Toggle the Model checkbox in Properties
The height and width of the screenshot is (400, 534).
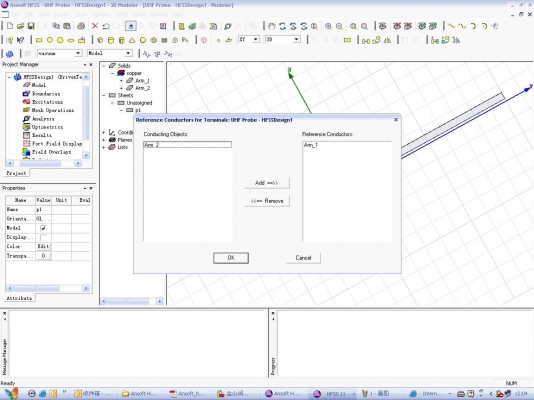[43, 228]
